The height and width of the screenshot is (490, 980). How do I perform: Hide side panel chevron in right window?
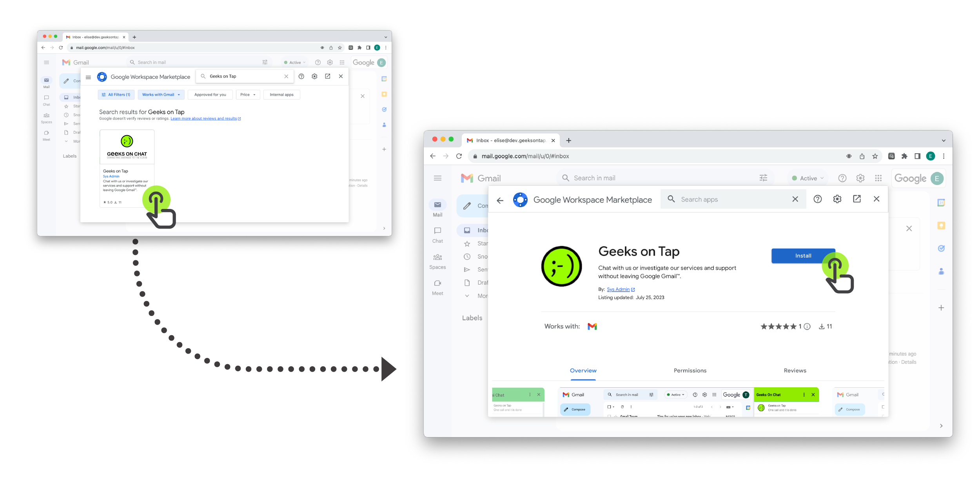pyautogui.click(x=941, y=426)
